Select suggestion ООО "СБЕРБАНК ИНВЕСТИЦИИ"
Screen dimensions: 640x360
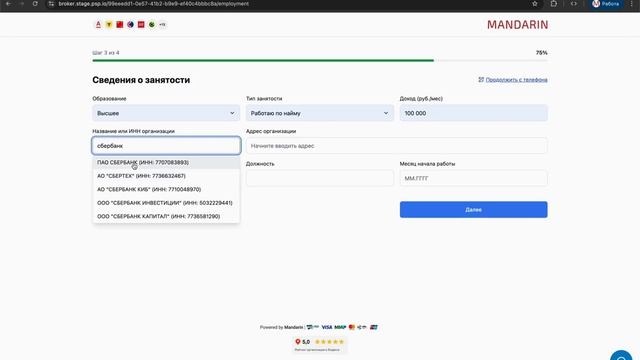point(166,203)
